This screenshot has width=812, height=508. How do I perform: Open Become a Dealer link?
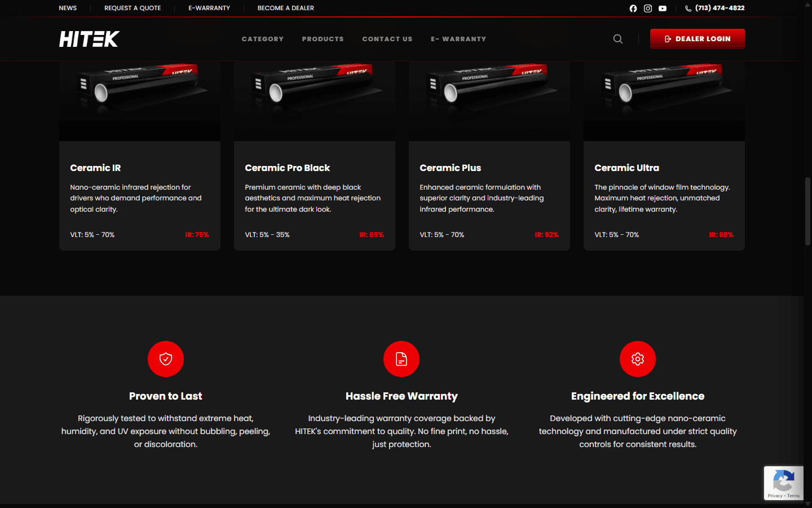(x=286, y=8)
